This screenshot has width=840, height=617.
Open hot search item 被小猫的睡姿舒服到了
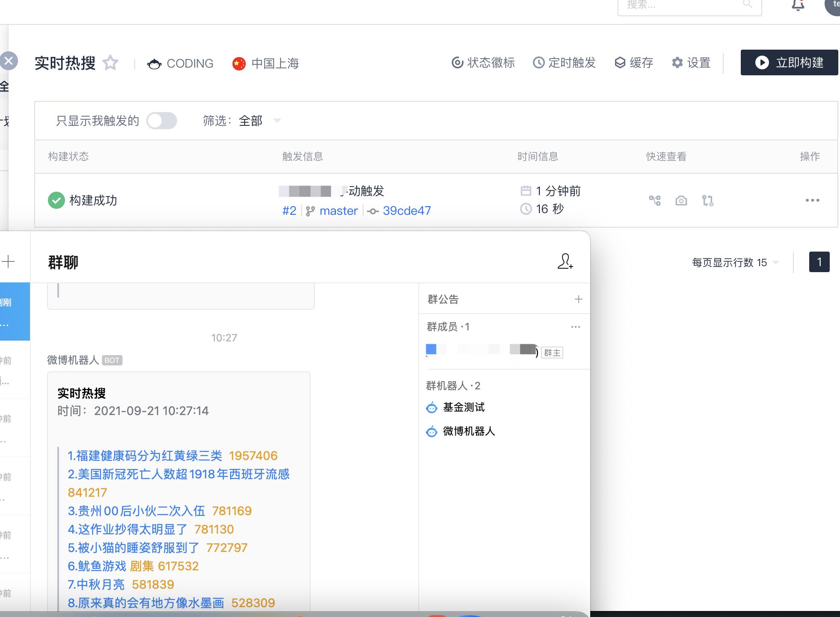[133, 548]
